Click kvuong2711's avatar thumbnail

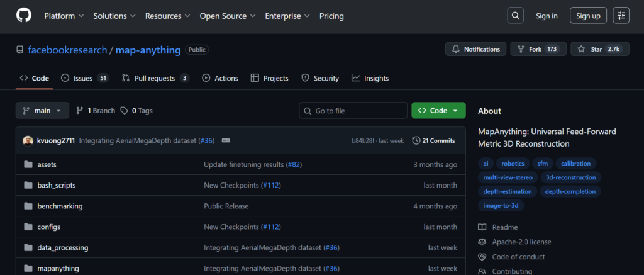tap(28, 140)
